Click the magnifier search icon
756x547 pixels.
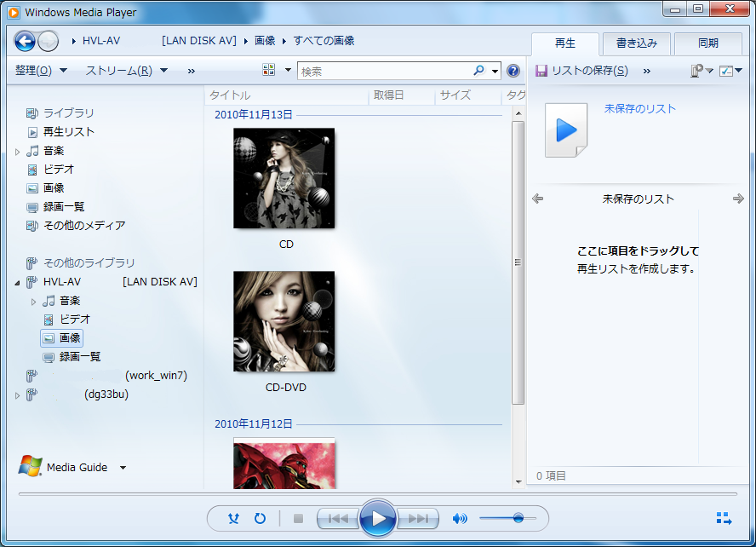click(478, 71)
